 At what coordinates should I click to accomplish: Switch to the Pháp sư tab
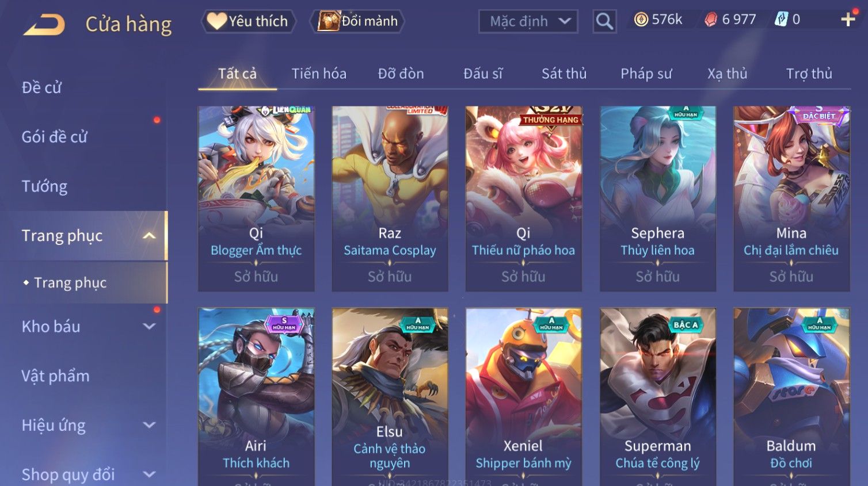pyautogui.click(x=646, y=74)
